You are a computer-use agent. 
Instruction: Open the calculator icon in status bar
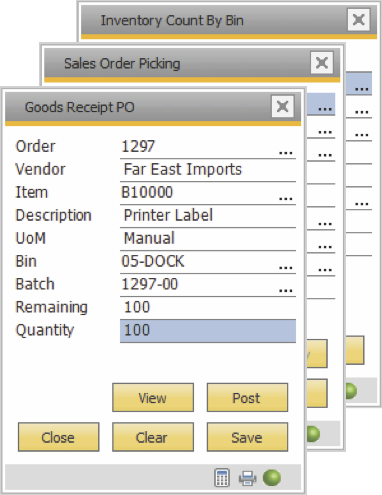222,478
